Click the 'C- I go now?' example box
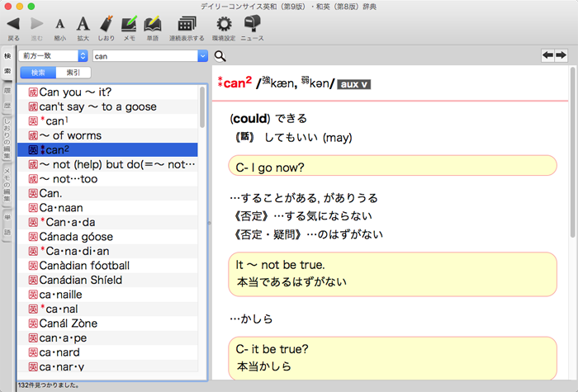The height and width of the screenshot is (392, 578). click(392, 166)
